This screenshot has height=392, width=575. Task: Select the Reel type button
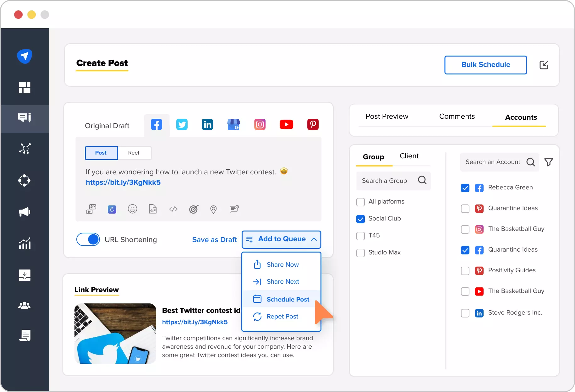coord(134,153)
